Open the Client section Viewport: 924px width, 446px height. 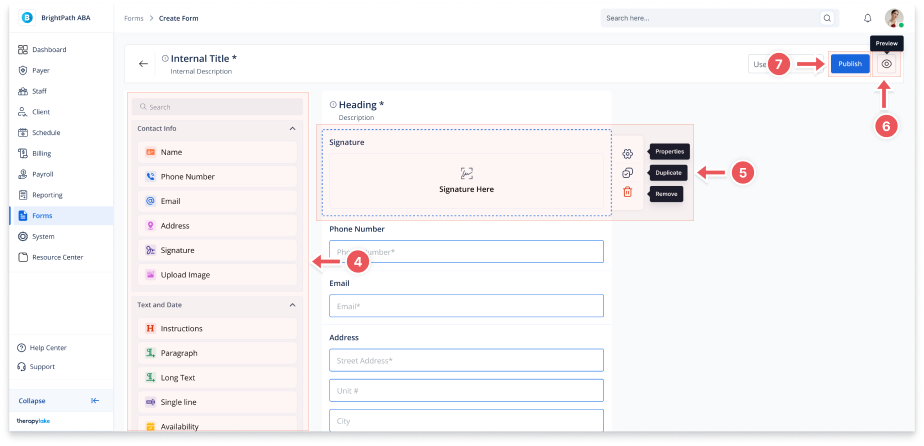tap(61, 112)
